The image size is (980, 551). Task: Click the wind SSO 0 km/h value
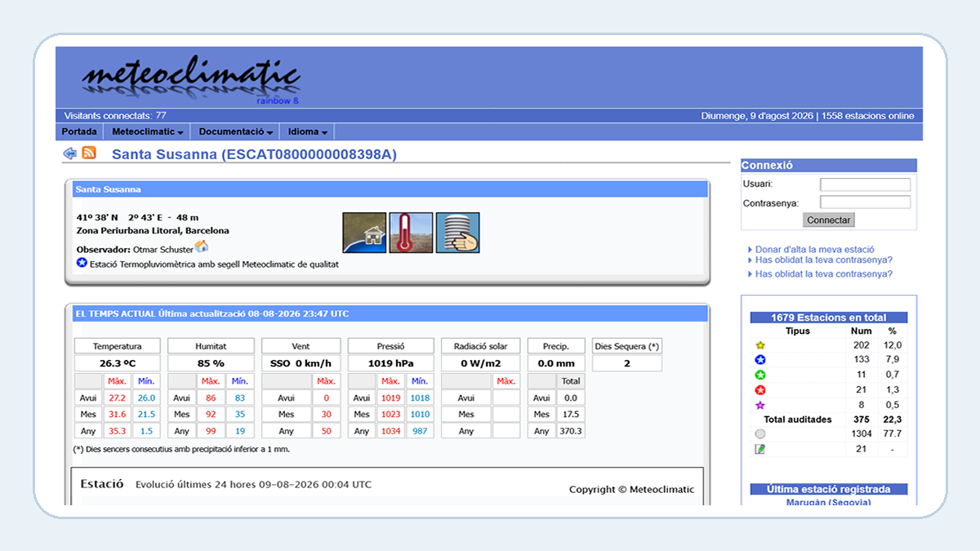click(x=301, y=363)
